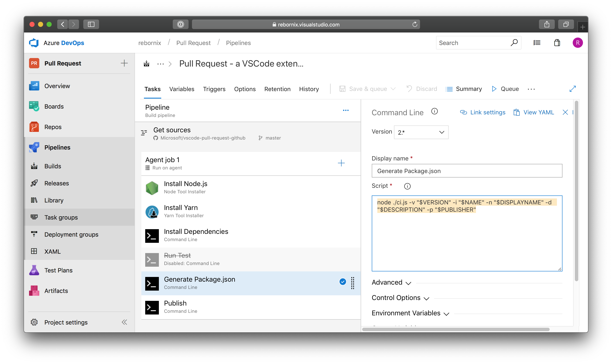This screenshot has width=612, height=364.
Task: Select the Install Dependencies task
Action: (251, 236)
